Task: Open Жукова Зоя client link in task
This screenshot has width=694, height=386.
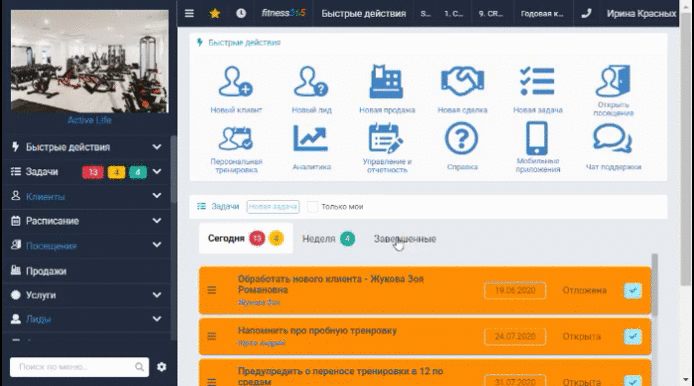Action: tap(259, 302)
